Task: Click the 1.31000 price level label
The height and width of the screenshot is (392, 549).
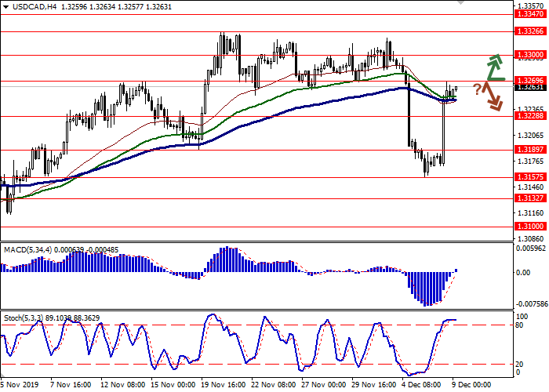Action: 527,226
